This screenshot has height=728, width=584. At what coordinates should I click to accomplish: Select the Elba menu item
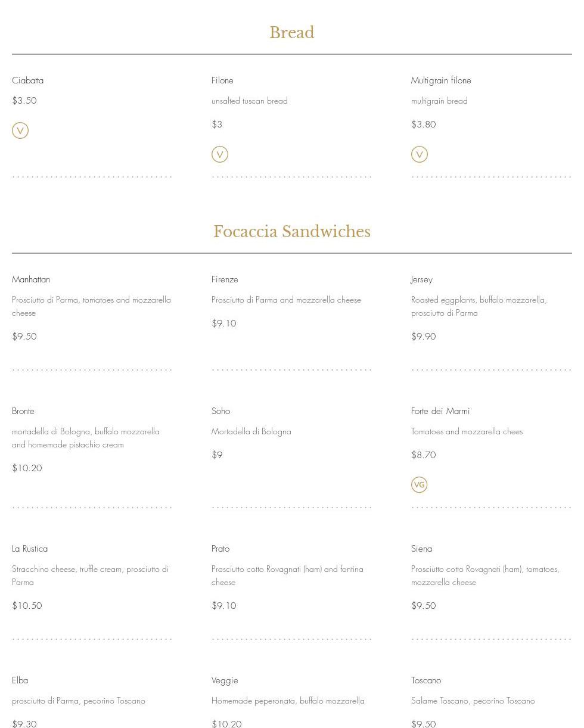pyautogui.click(x=20, y=680)
